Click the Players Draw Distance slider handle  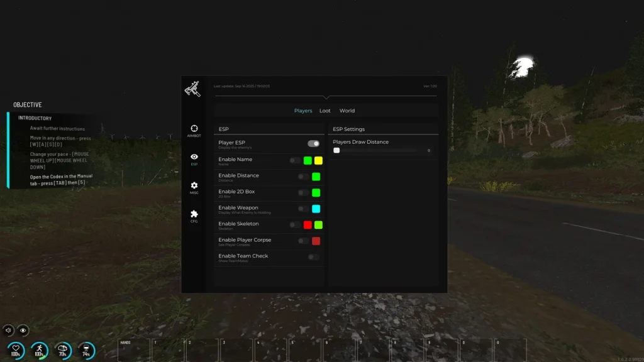(x=336, y=151)
